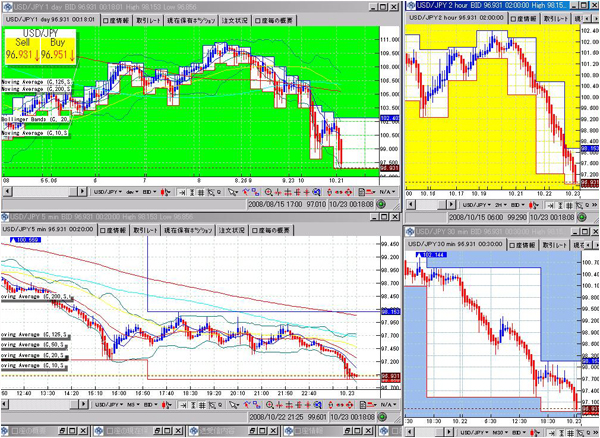
Task: Toggle vertical scale button in 2 hour chart toolbar
Action: (560, 205)
